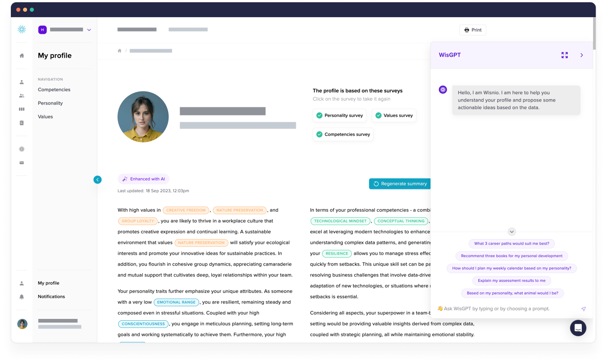607x364 pixels.
Task: Send the WisGPT message with arrow icon
Action: click(583, 309)
